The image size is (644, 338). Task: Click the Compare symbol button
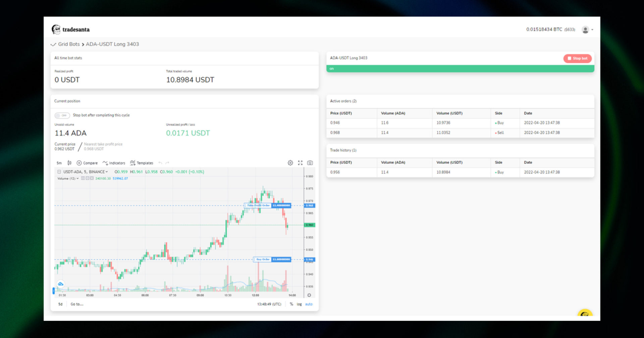pos(87,163)
